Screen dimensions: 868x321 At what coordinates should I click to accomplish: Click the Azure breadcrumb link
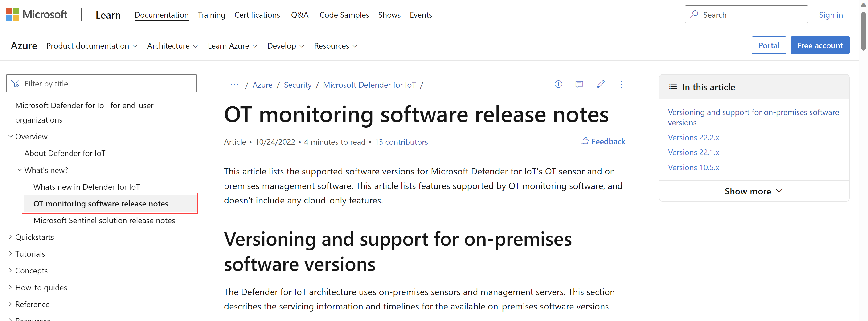262,85
